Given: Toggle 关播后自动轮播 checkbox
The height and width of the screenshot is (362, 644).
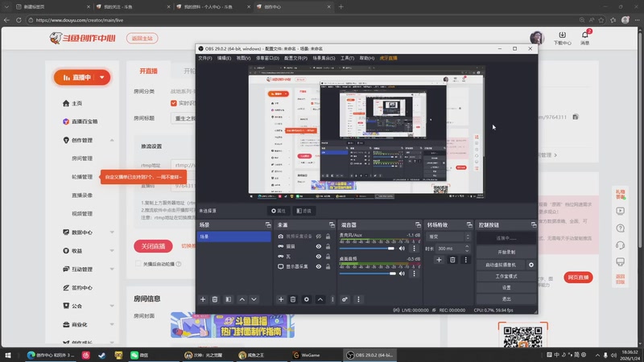Looking at the screenshot, I should (138, 264).
